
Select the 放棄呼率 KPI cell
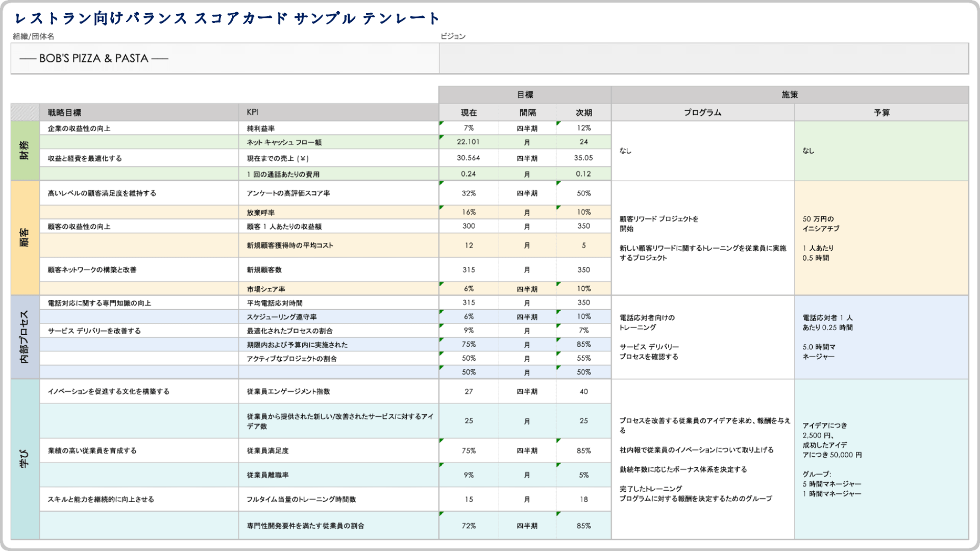click(339, 212)
